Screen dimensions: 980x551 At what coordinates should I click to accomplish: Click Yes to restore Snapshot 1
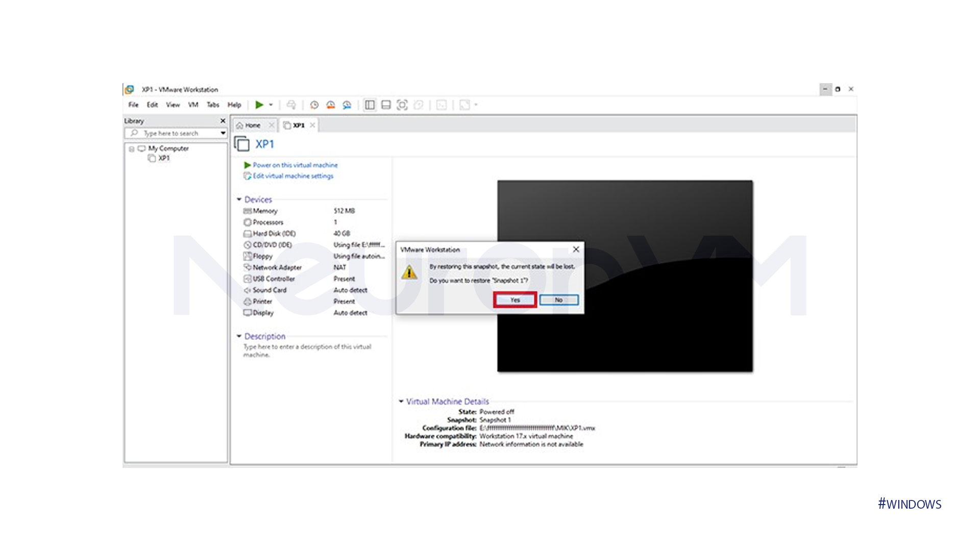pos(515,300)
